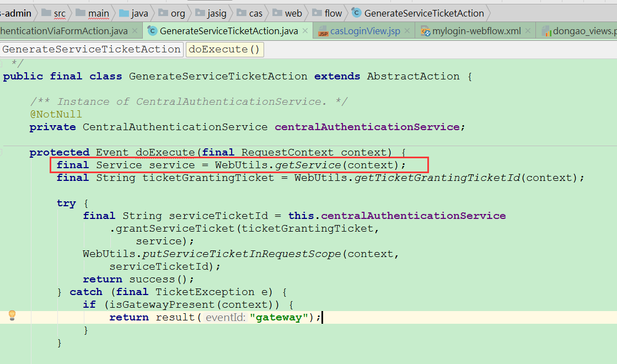Click the centralAuthenticationService field declaration
Screen dimensions: 617x364
367,127
